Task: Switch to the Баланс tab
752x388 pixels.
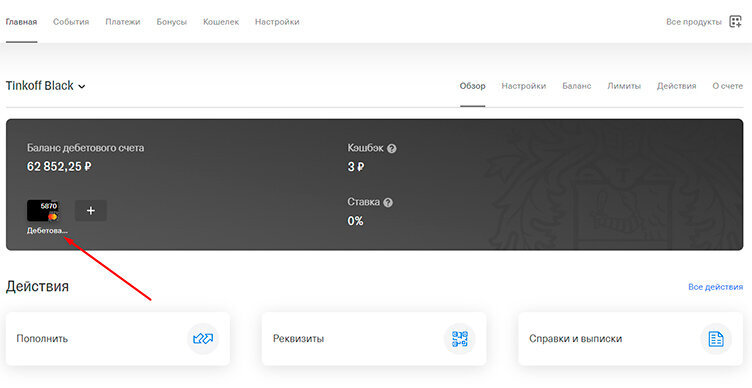Action: (x=577, y=86)
